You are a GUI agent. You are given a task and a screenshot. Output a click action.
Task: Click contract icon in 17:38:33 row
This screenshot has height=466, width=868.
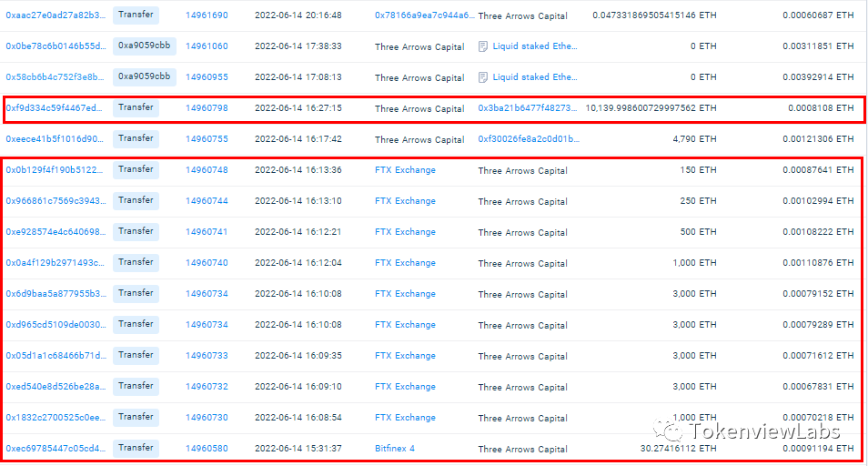click(x=483, y=46)
